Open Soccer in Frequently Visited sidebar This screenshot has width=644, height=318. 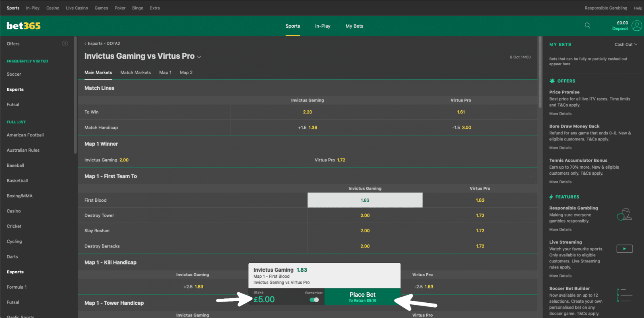point(14,74)
